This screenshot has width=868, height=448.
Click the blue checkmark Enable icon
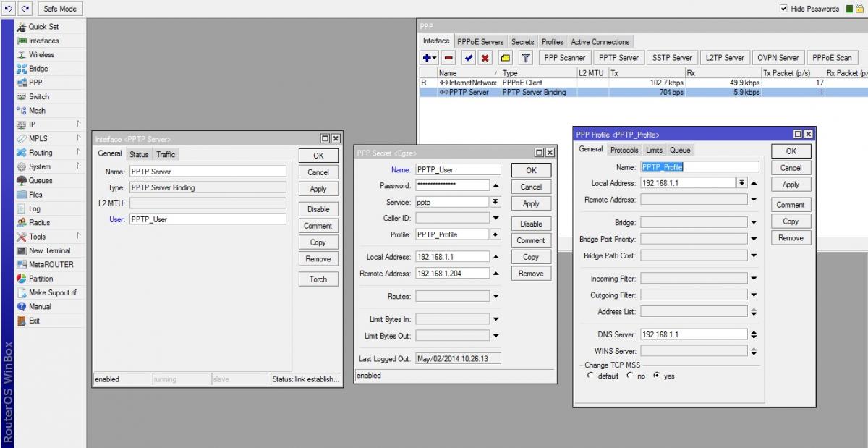(x=469, y=58)
